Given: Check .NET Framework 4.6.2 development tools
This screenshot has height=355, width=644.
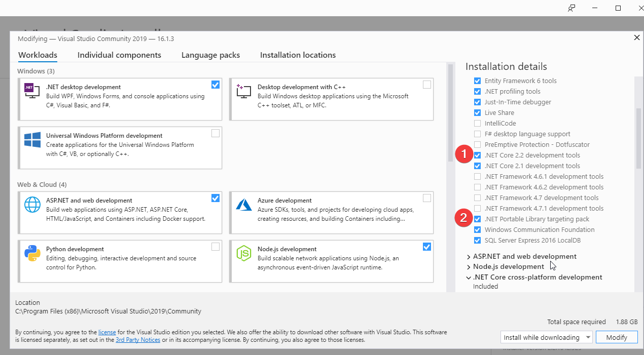Looking at the screenshot, I should 477,187.
